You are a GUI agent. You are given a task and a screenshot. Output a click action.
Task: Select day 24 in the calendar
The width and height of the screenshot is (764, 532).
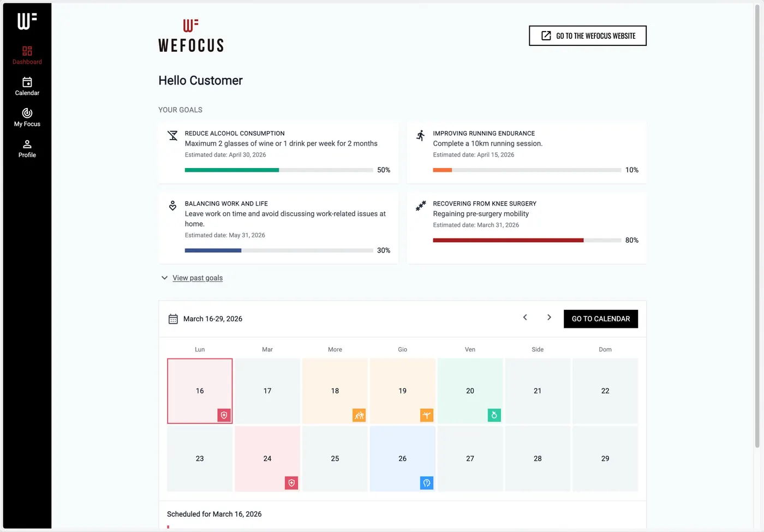267,458
